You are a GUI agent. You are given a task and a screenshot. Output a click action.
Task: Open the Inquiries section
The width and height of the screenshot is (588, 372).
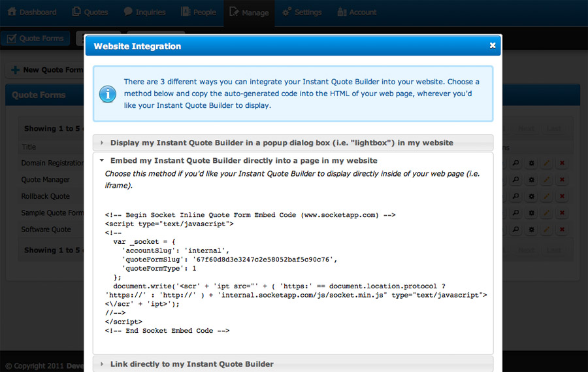point(144,12)
